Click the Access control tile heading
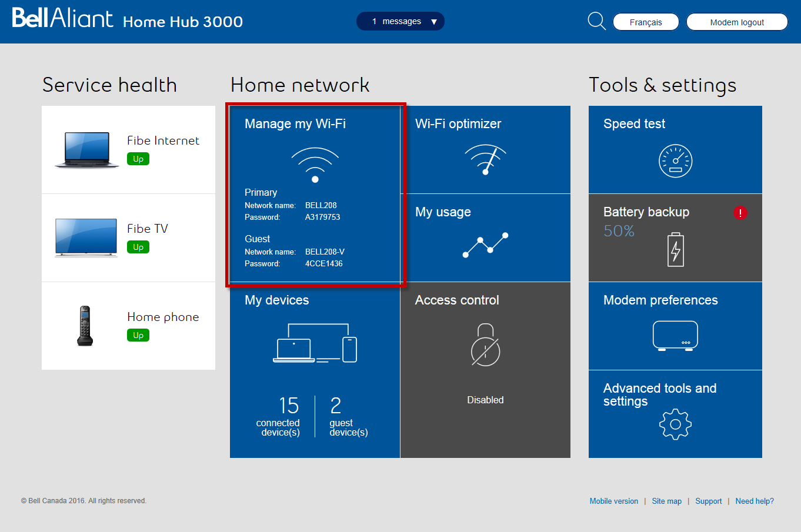801x532 pixels. (x=457, y=300)
